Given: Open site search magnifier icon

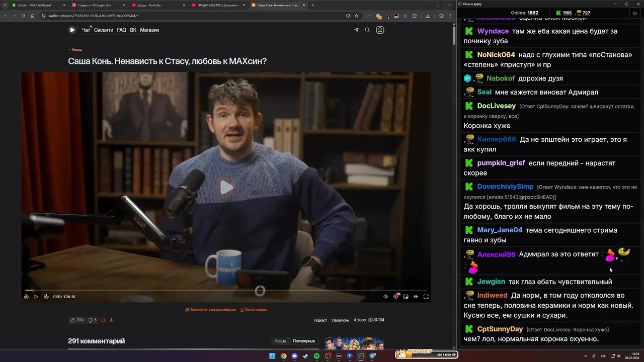Looking at the screenshot, I should tap(367, 30).
